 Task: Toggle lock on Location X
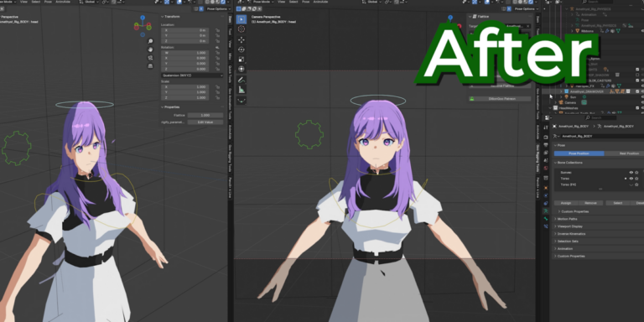tap(217, 30)
